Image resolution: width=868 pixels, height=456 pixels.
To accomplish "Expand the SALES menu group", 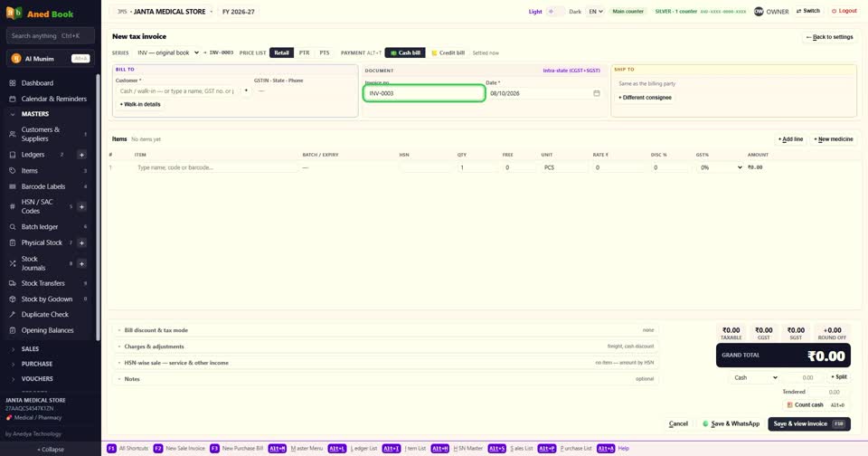I will click(30, 349).
